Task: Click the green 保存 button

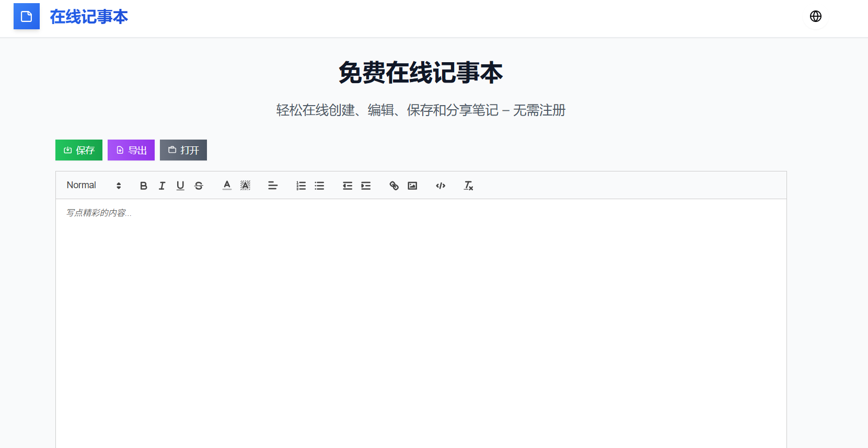Action: pyautogui.click(x=79, y=150)
